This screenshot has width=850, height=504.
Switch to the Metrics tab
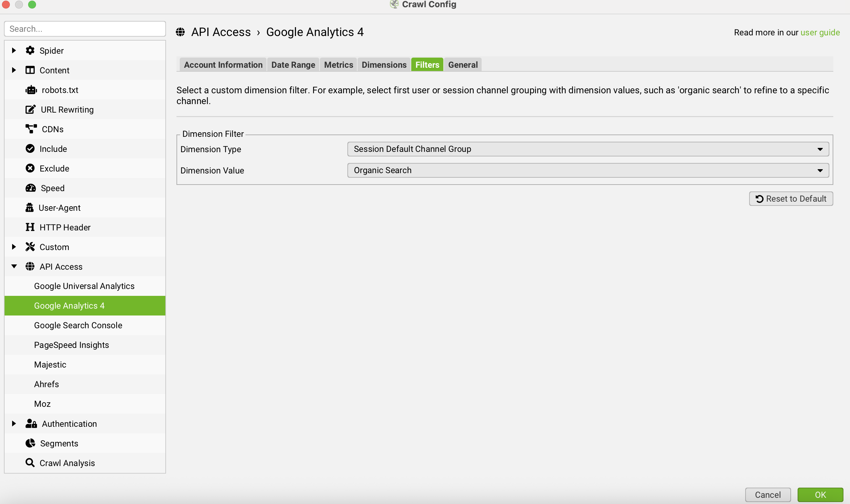pyautogui.click(x=338, y=64)
